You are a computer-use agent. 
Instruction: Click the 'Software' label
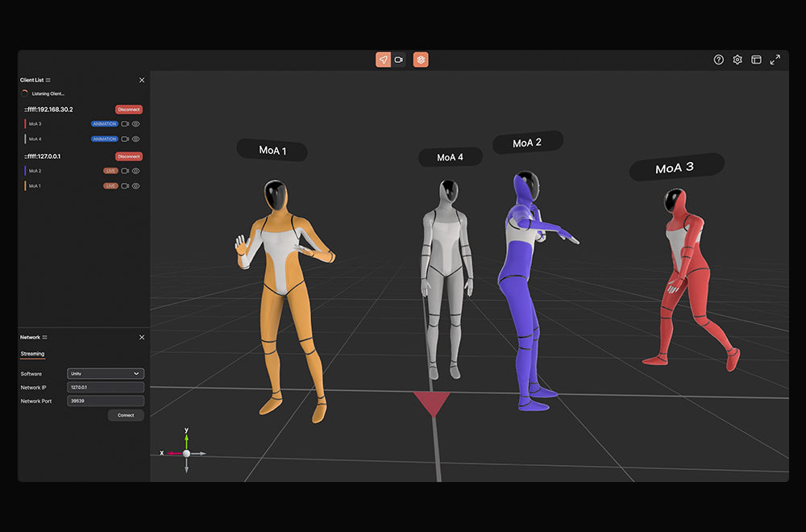point(31,374)
